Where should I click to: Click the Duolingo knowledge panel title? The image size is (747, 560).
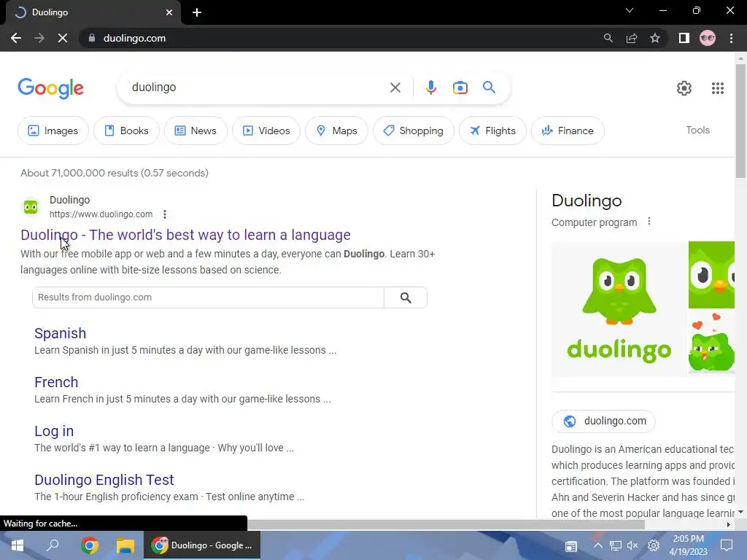click(x=587, y=201)
